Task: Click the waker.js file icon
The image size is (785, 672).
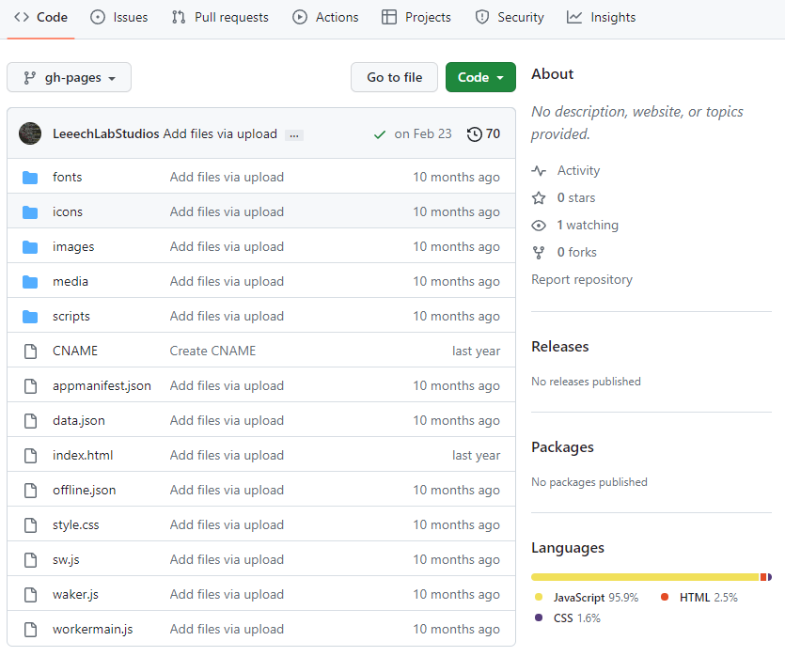Action: 30,594
